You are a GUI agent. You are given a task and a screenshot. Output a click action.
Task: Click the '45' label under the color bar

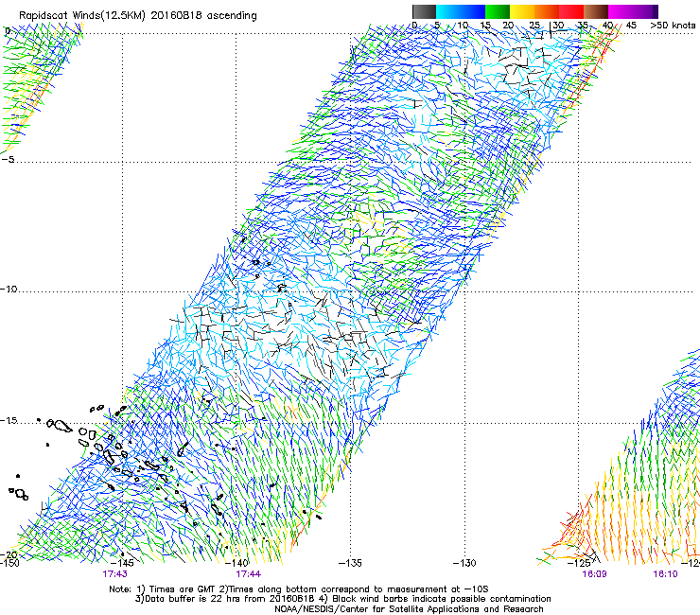point(631,26)
